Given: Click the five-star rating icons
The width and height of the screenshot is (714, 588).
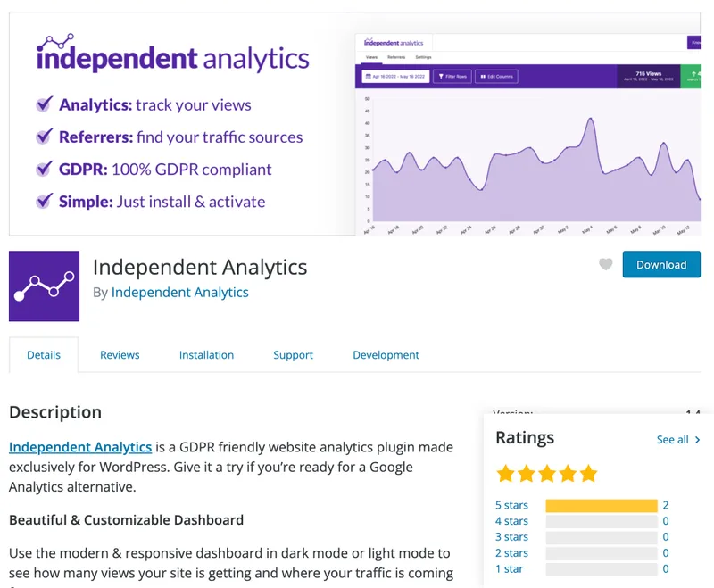Looking at the screenshot, I should [x=546, y=473].
